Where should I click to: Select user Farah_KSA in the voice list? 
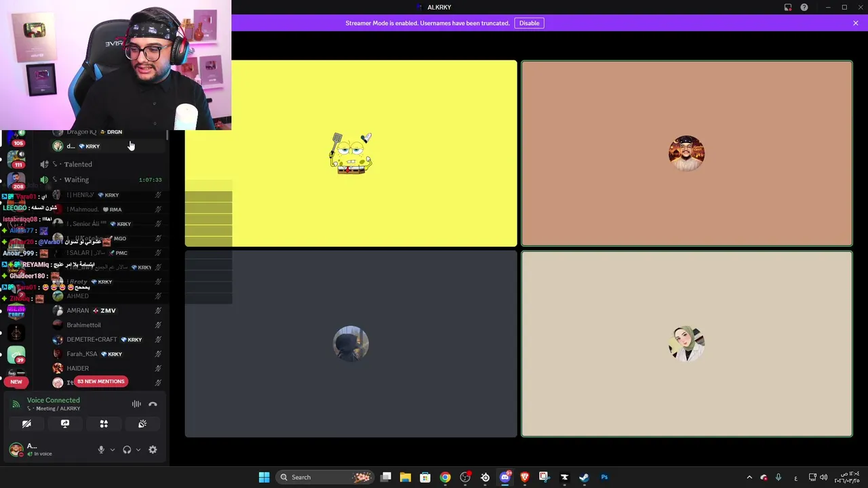pyautogui.click(x=82, y=354)
